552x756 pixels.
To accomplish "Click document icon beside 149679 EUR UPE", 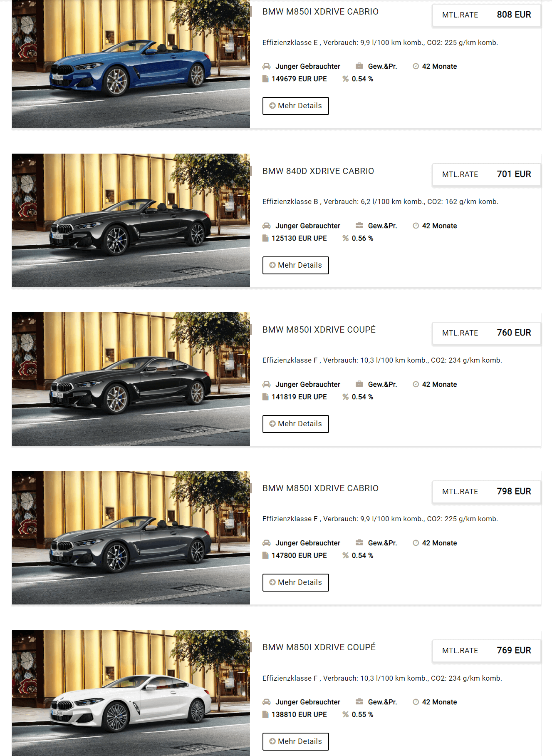I will point(265,79).
